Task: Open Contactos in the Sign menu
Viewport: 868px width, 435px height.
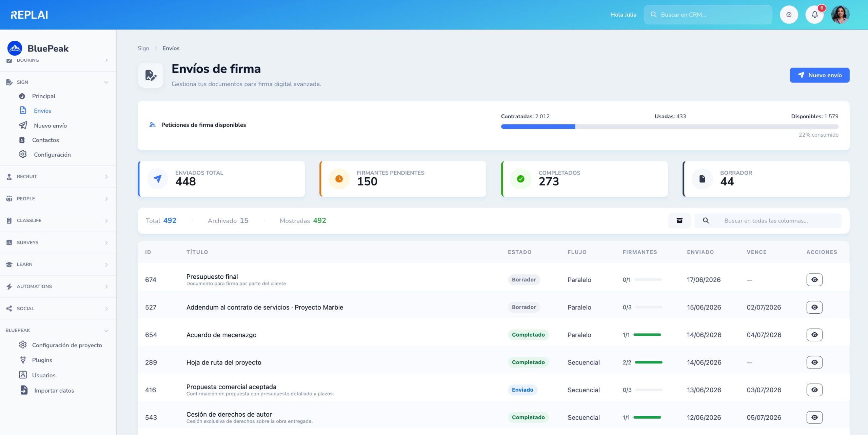Action: [x=45, y=140]
